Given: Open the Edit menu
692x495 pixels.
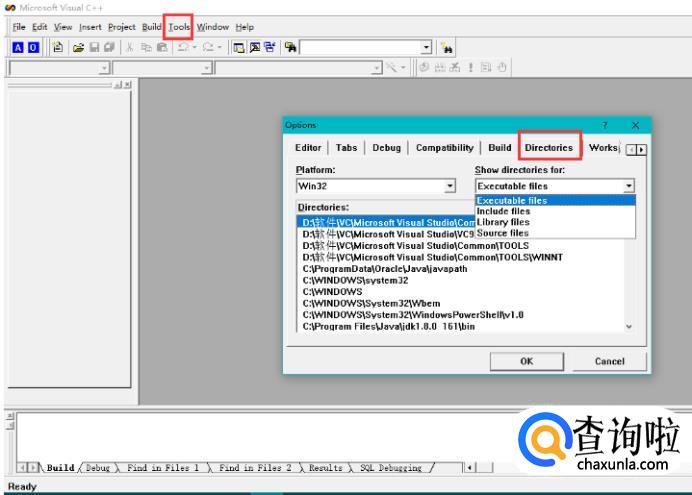Looking at the screenshot, I should tap(40, 27).
